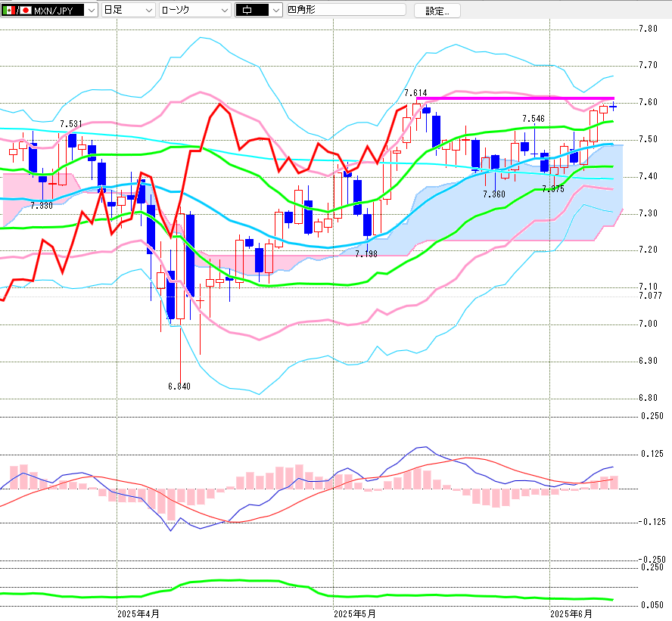
Task: Open the ローソク chart type dropdown
Action: pyautogui.click(x=195, y=11)
